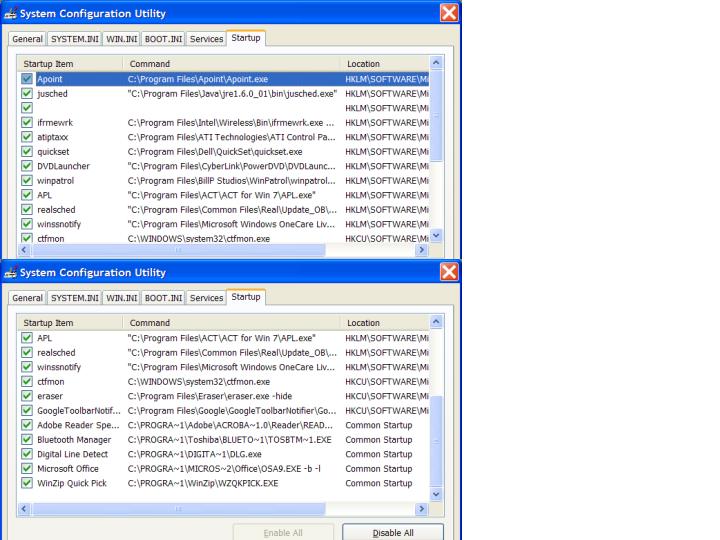Click lower window title bar app icon

(11, 273)
